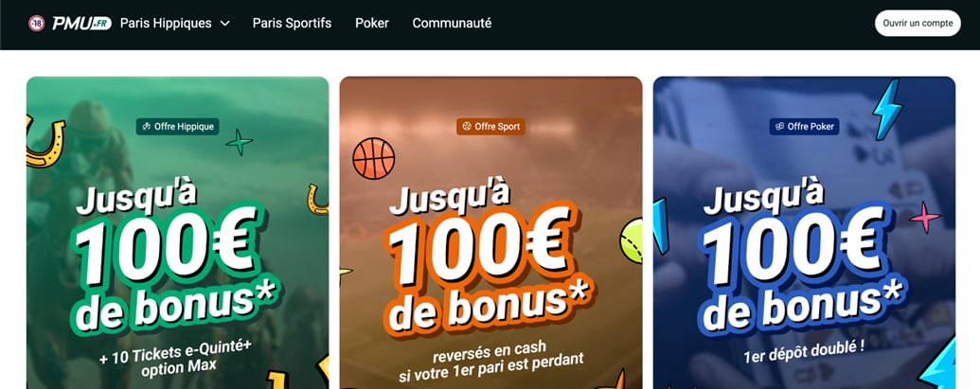Click the golden horseshoe on hippique card
The image size is (980, 389).
coord(44,142)
